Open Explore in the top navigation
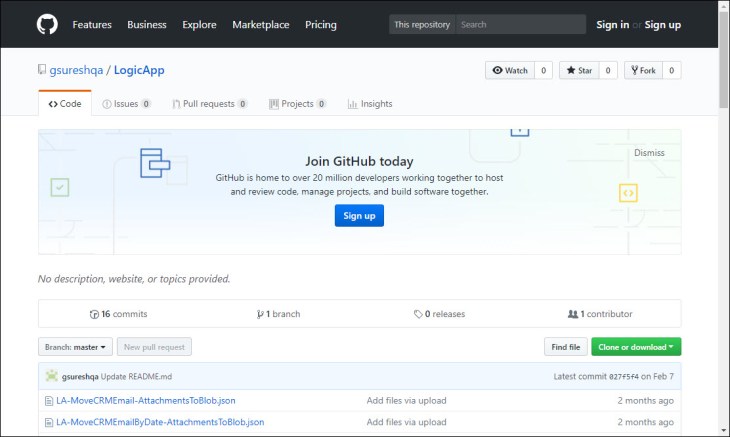 199,25
